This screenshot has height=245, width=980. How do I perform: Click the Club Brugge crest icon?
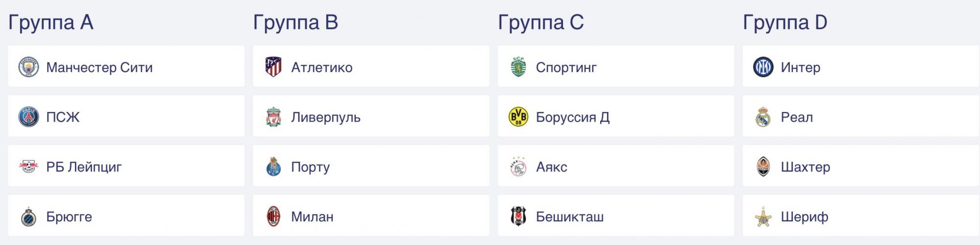28,217
